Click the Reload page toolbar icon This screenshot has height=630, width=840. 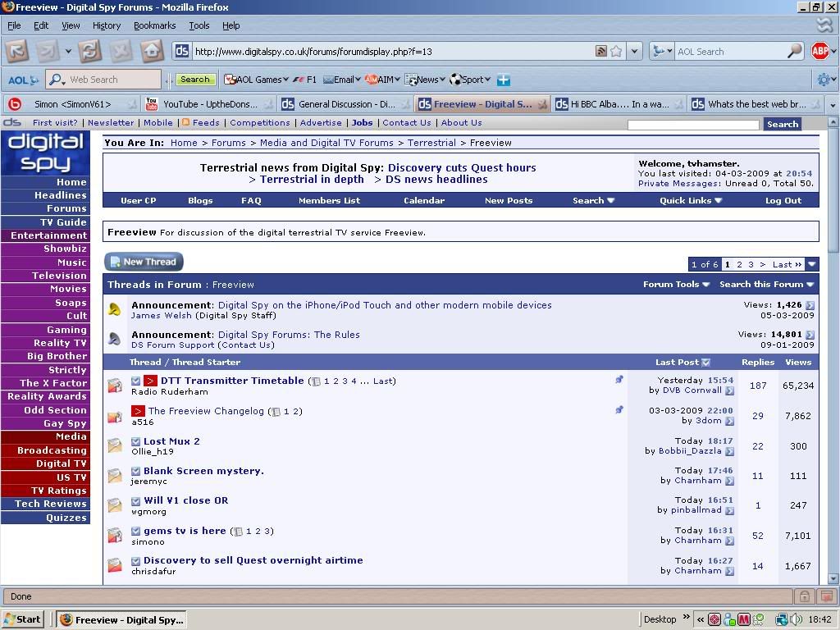click(89, 51)
